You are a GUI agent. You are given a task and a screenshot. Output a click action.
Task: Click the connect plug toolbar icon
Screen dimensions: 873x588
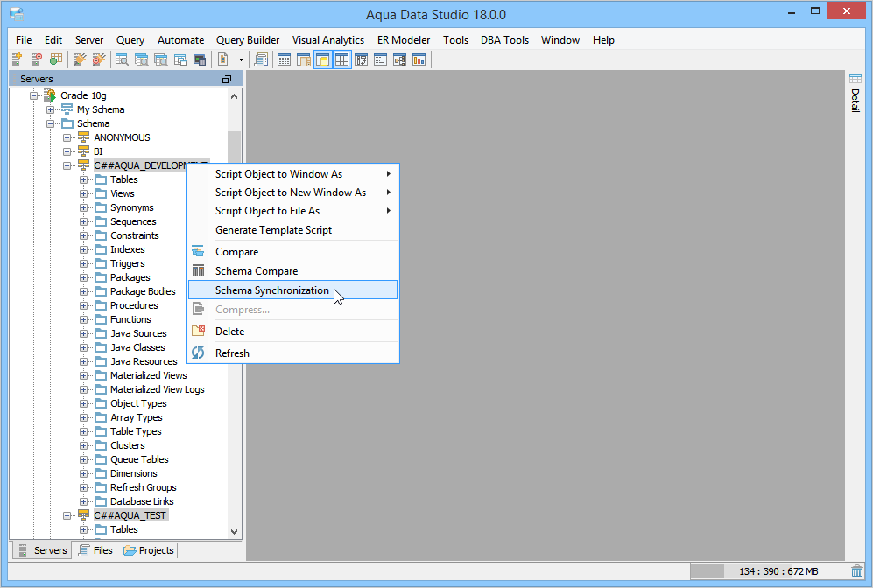(x=80, y=59)
